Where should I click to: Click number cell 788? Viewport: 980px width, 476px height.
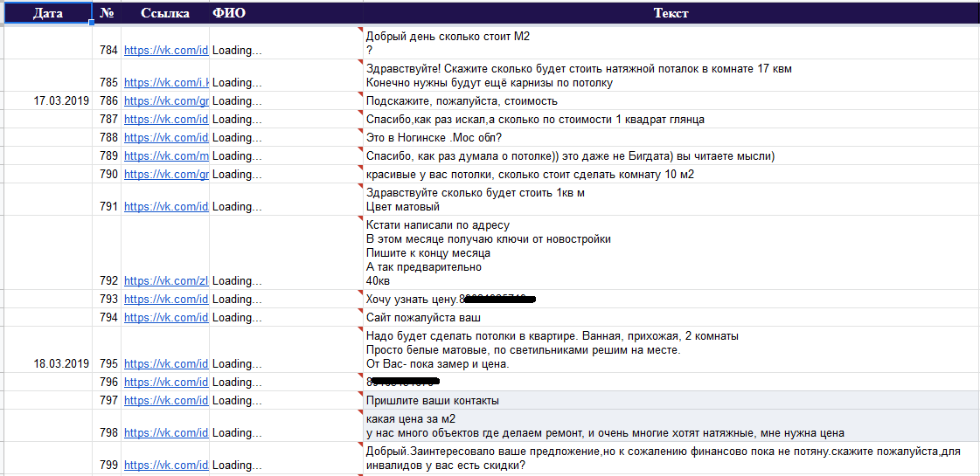[x=108, y=137]
